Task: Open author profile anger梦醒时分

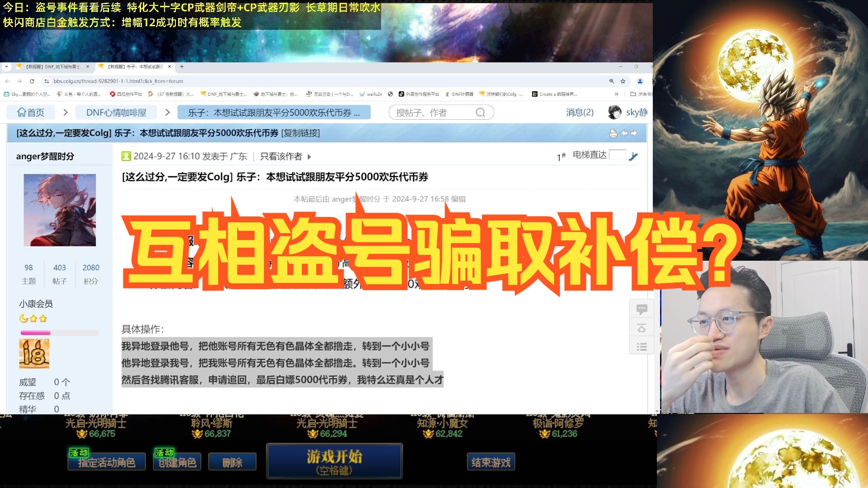Action: [x=45, y=156]
